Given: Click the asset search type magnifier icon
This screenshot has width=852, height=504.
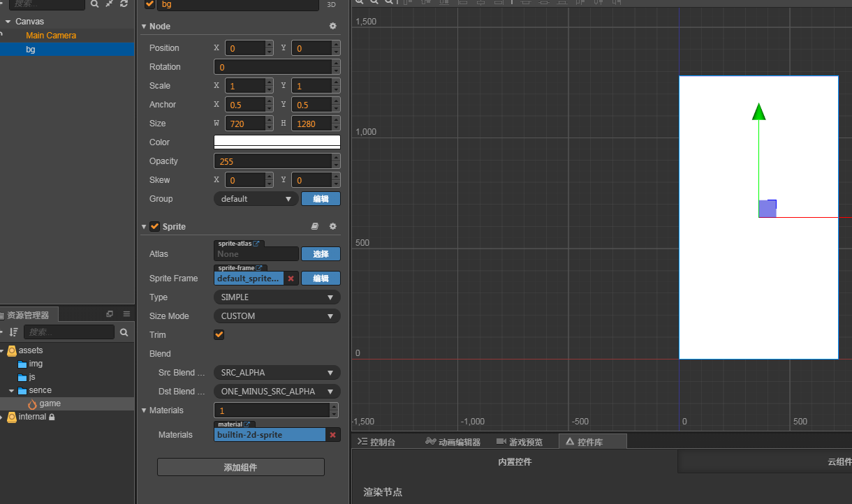Looking at the screenshot, I should pos(124,332).
